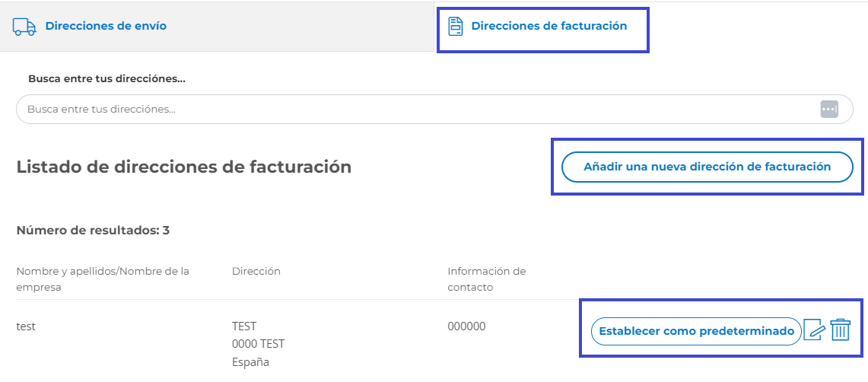Click the Listado de direcciones de facturación heading

(x=184, y=167)
